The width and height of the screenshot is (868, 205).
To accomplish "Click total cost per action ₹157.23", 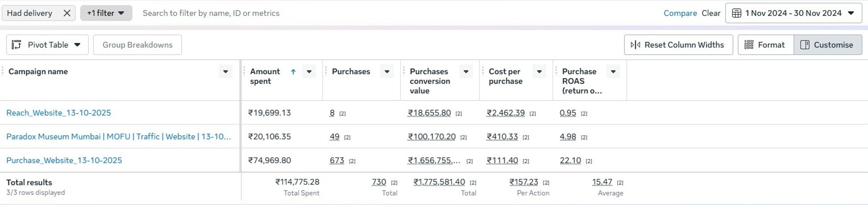I will 524,182.
